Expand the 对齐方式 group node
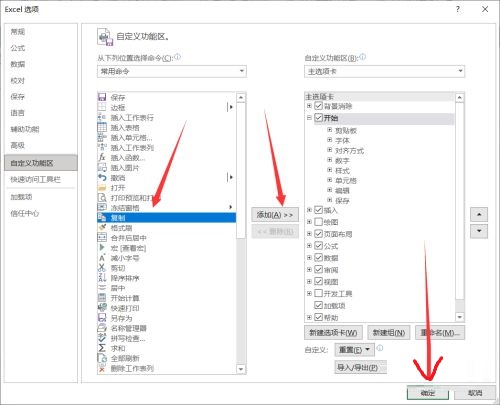 (330, 150)
